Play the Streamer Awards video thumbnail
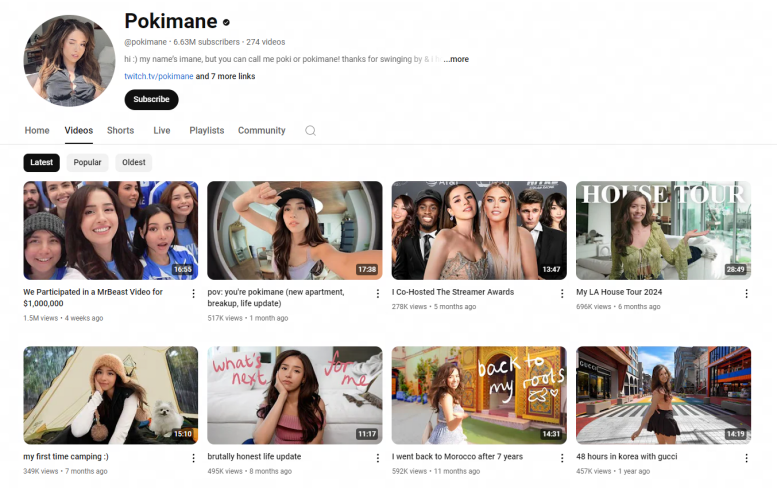 [479, 230]
